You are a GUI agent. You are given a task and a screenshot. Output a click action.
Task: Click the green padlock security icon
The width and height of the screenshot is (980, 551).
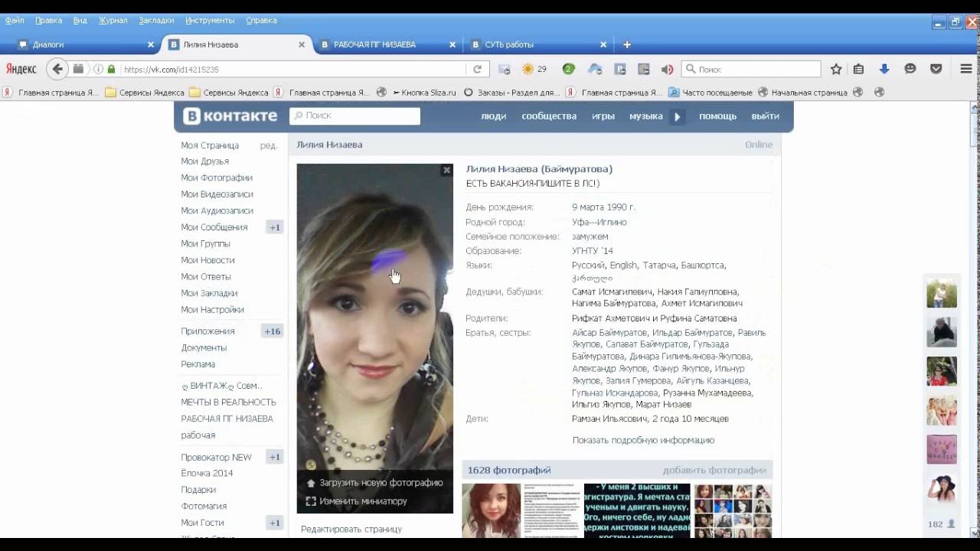(x=111, y=69)
